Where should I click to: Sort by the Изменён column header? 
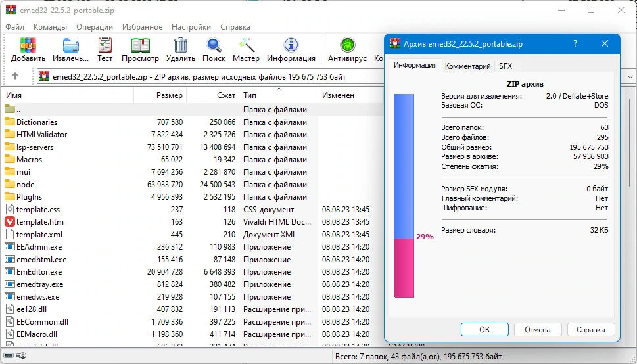(350, 95)
